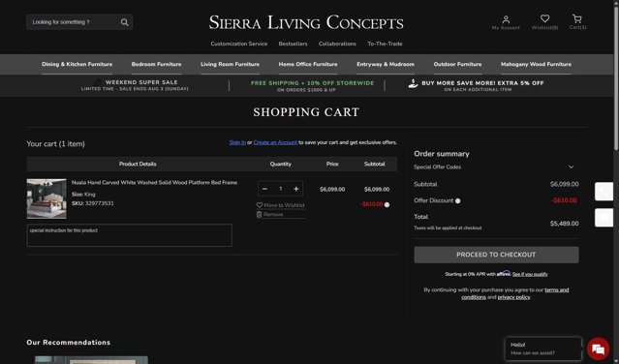Open the Wishlist heart icon

[x=544, y=18]
